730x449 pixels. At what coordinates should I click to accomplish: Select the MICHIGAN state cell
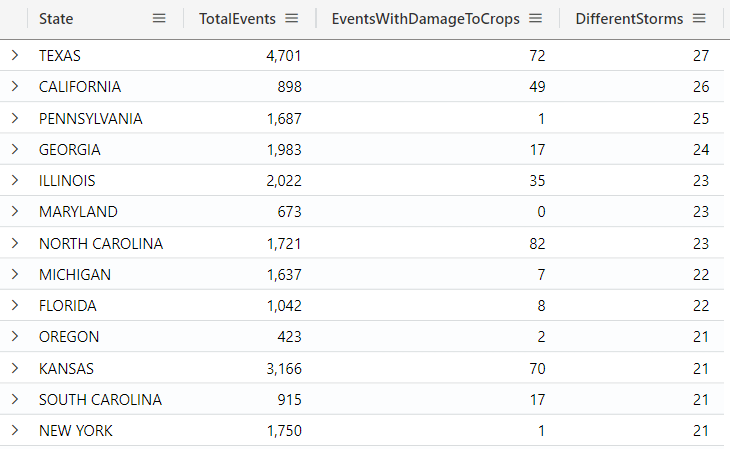(75, 275)
